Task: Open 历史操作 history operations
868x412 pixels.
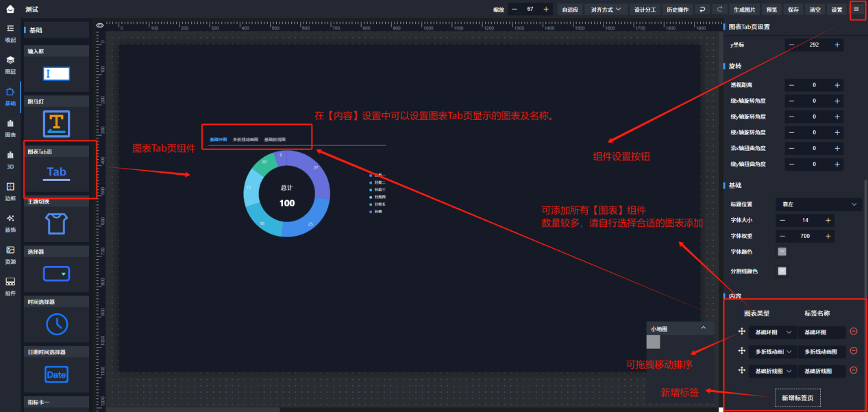Action: tap(678, 10)
